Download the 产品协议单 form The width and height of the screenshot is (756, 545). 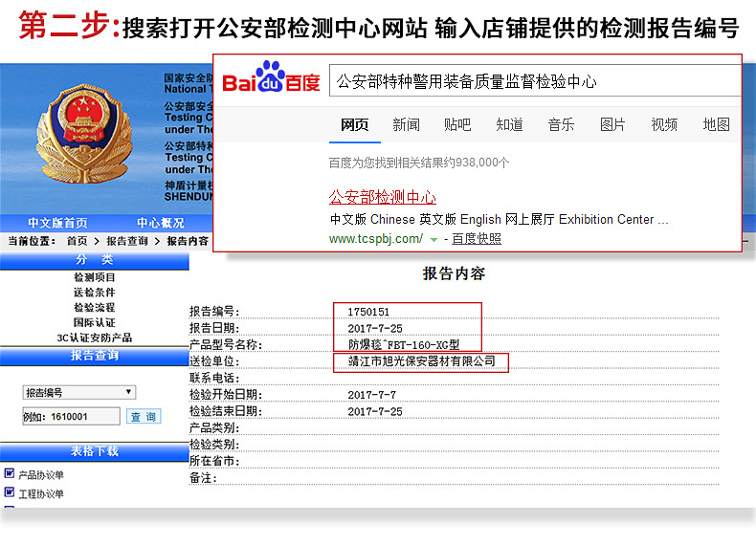(41, 475)
